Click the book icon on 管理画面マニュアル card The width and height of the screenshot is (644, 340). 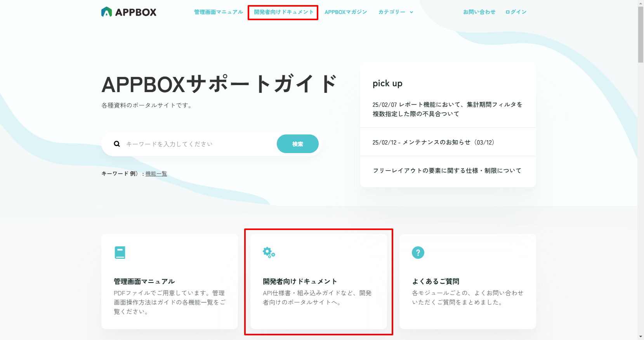[x=120, y=253]
